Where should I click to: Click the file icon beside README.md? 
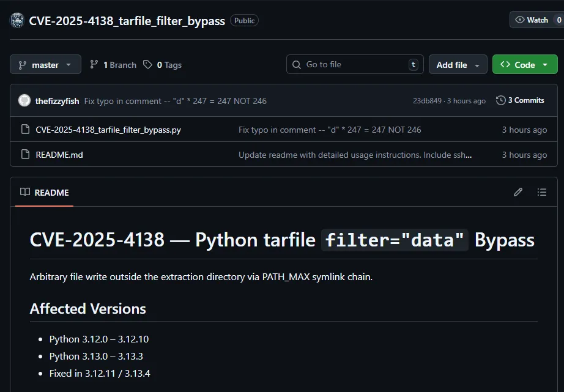[25, 155]
